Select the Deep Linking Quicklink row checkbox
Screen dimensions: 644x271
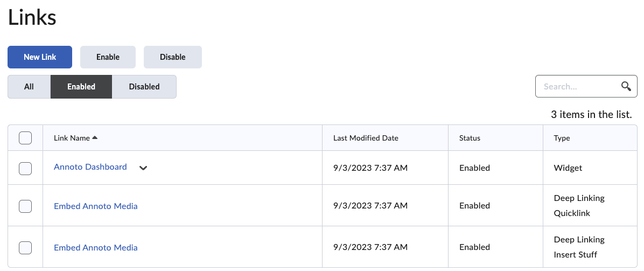click(25, 206)
